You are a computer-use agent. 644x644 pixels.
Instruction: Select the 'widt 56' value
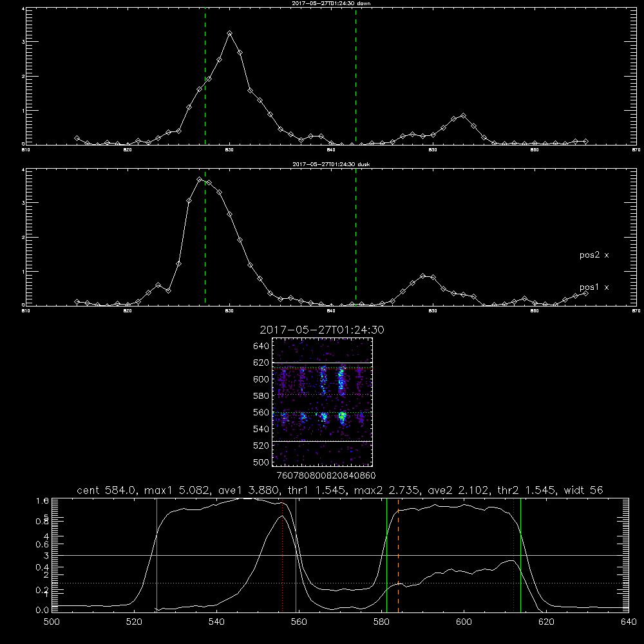583,490
